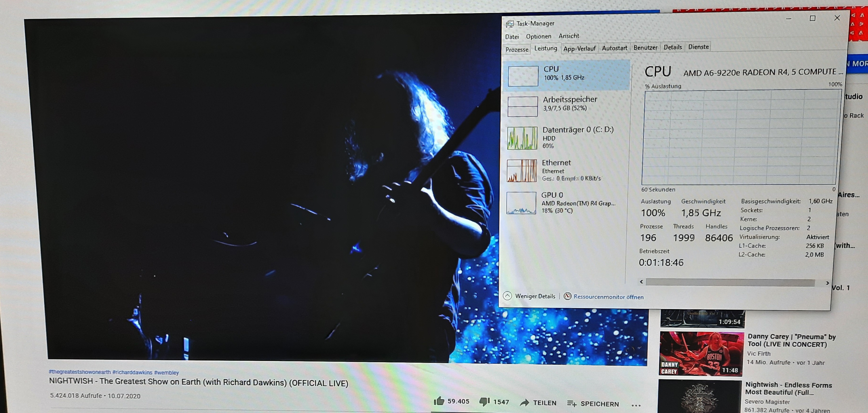Click the 5.424.018 Aufrufe view count
This screenshot has height=413, width=868.
point(76,395)
